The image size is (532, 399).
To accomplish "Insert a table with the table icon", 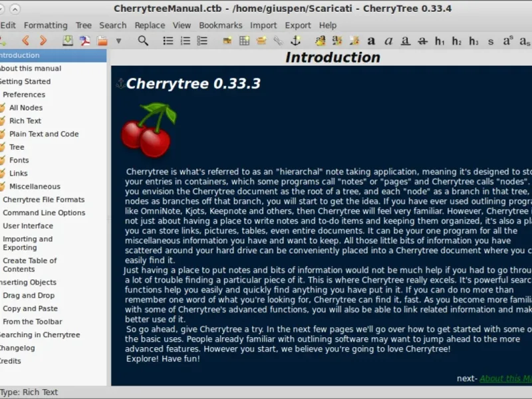I will coord(244,41).
